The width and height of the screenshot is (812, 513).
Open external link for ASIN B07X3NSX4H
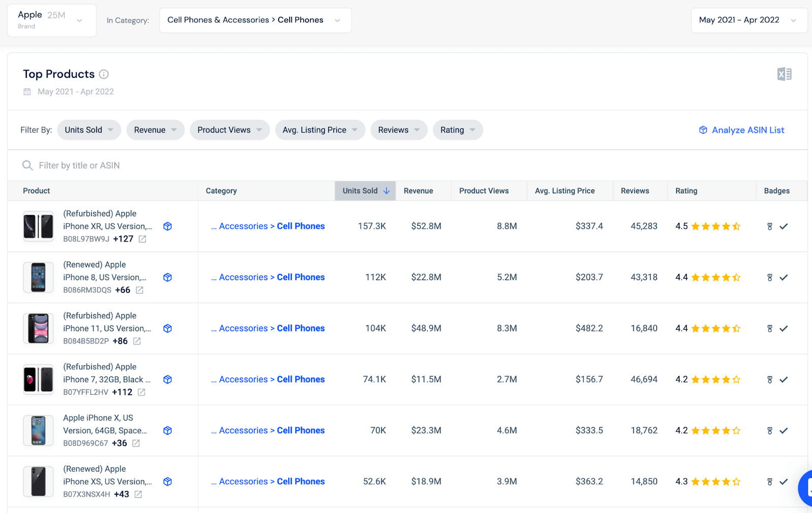coord(138,494)
